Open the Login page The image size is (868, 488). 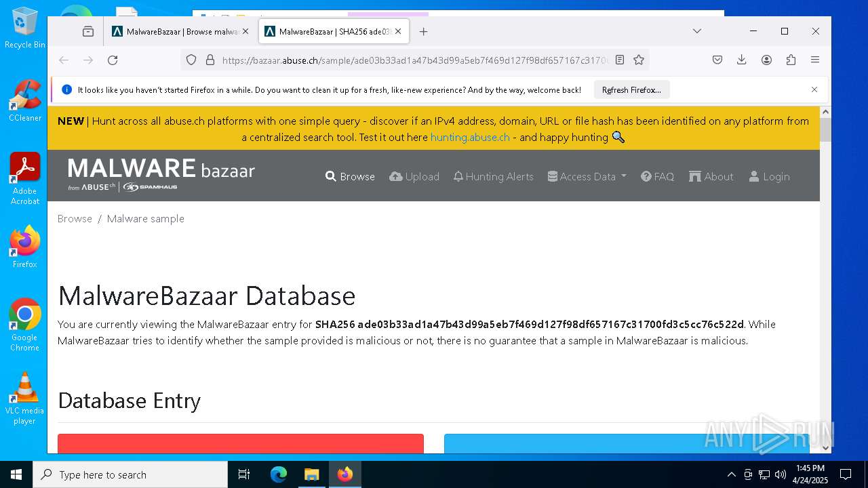pos(769,176)
